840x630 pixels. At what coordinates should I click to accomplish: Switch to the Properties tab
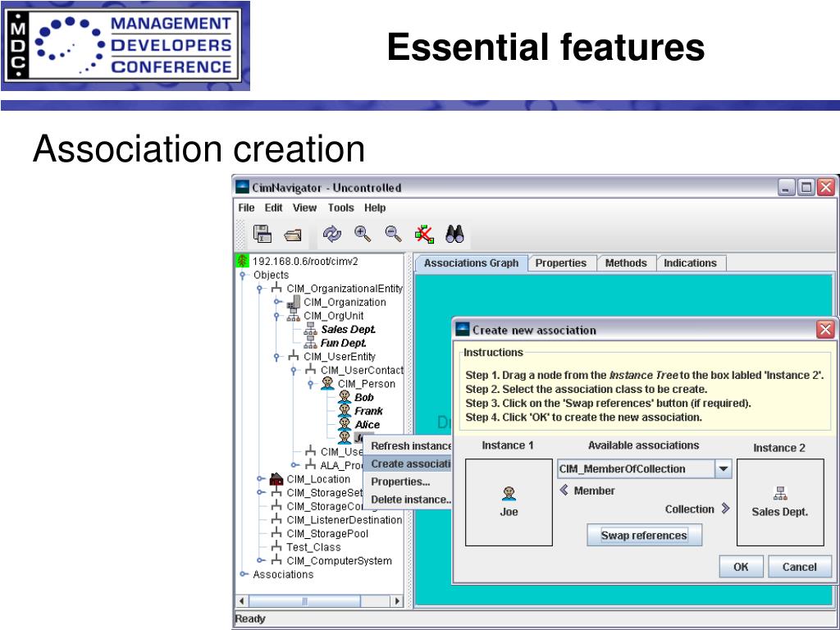pyautogui.click(x=561, y=263)
